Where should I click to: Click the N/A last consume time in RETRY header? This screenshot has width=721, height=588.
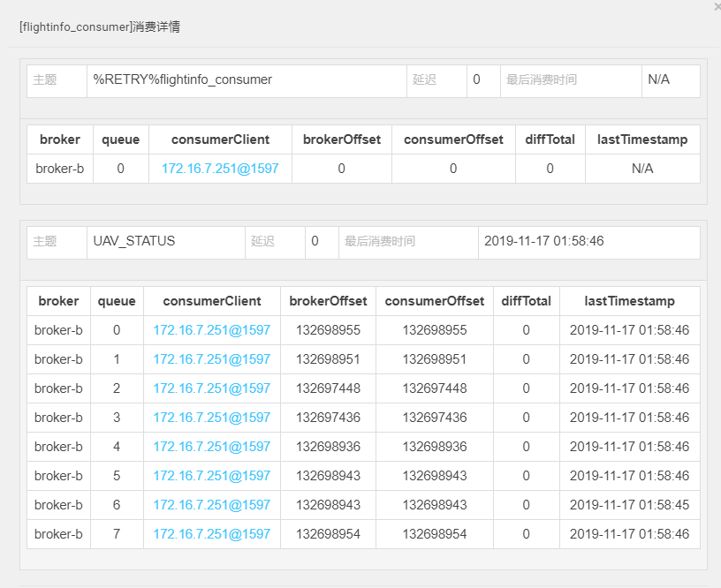658,80
